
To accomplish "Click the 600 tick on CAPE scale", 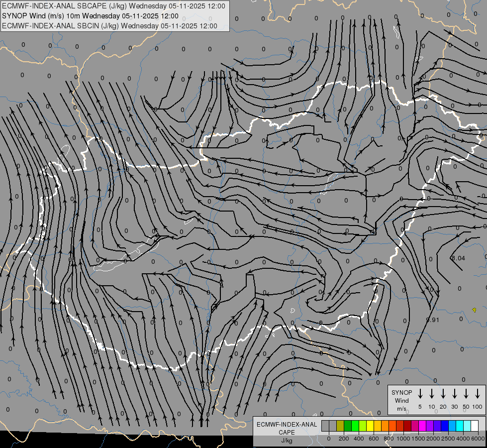I will pyautogui.click(x=374, y=439).
